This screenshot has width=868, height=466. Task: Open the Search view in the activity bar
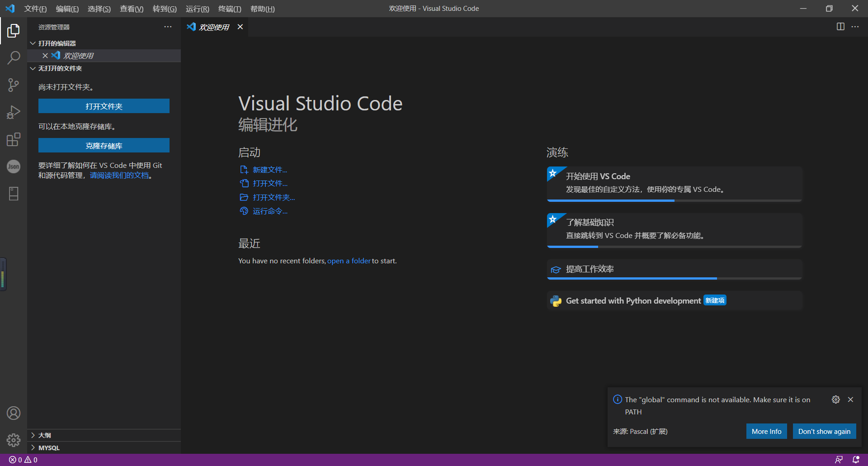14,57
